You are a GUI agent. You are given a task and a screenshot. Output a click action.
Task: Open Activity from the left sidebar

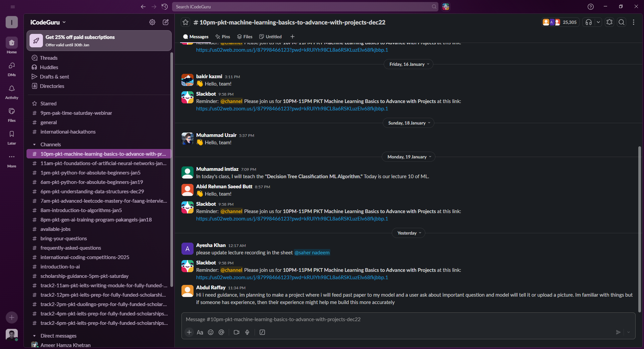click(x=11, y=91)
